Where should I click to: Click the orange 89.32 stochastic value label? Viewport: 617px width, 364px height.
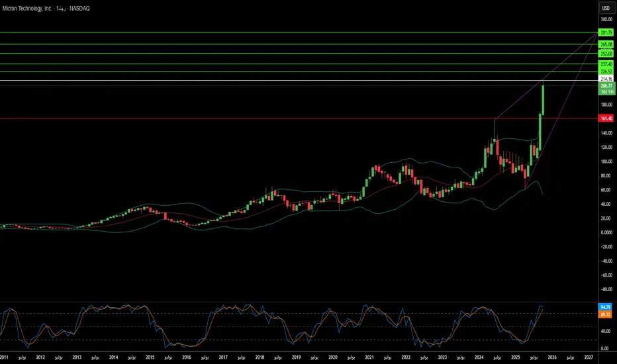point(605,315)
